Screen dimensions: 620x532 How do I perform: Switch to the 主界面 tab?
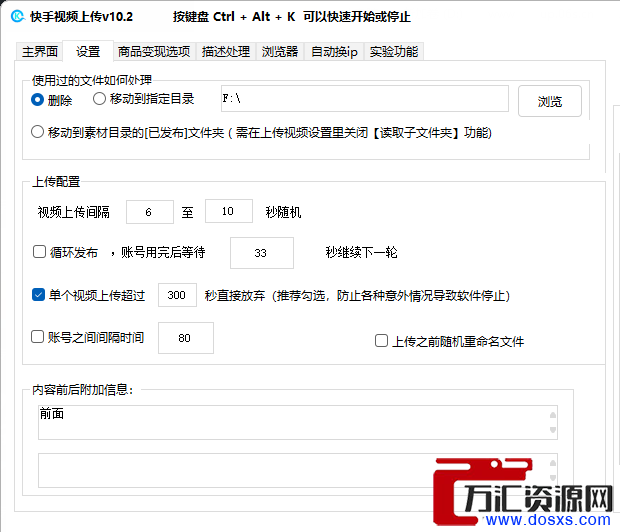point(40,51)
